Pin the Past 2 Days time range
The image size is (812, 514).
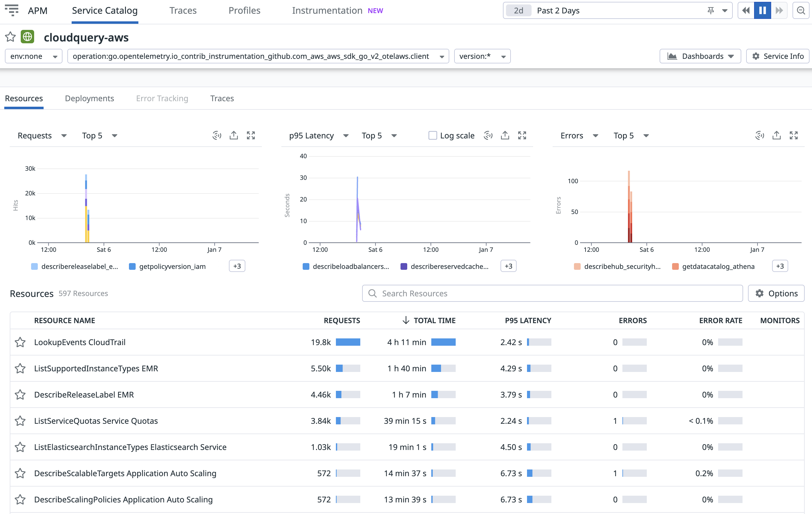(711, 10)
